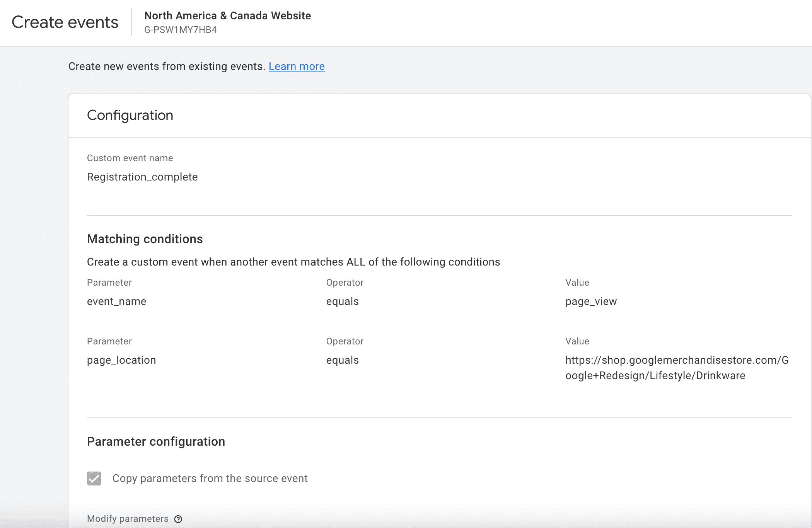
Task: Click the Parameter configuration heading
Action: (156, 441)
